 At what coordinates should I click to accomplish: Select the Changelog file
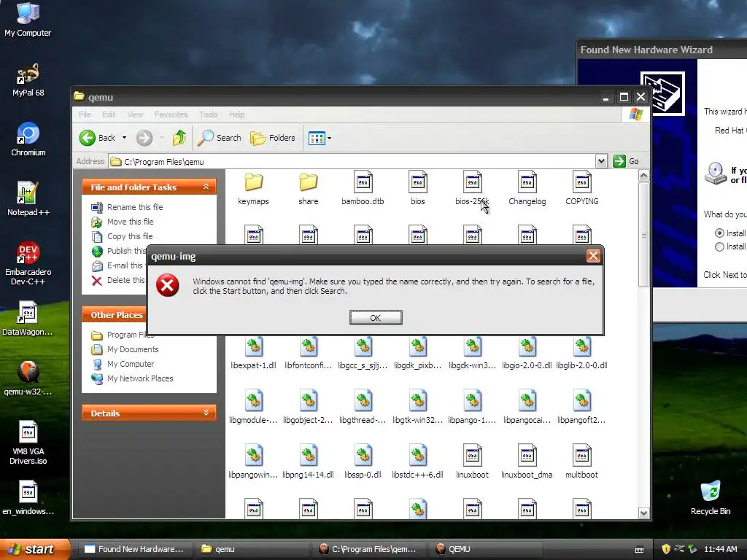527,189
